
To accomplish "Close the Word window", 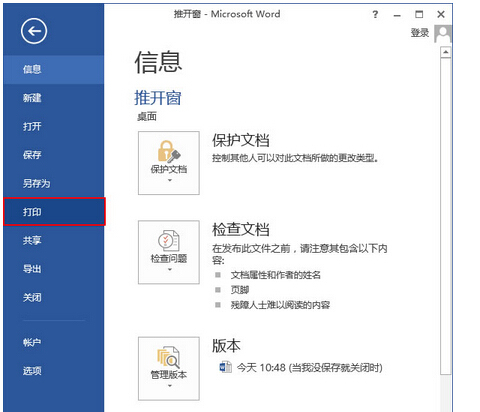I will 441,14.
